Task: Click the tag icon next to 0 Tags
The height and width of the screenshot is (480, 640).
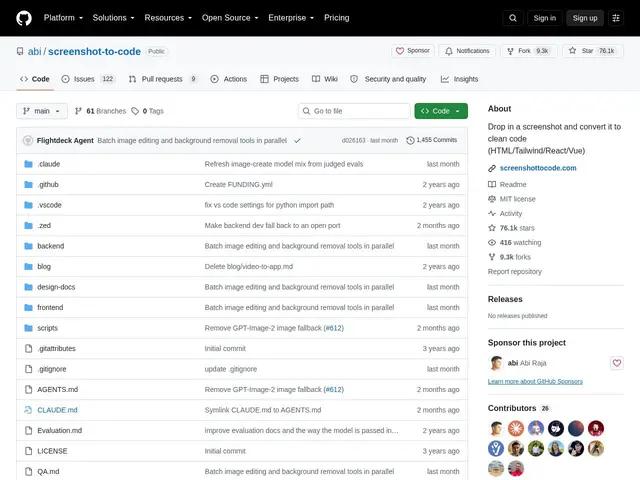Action: tap(135, 111)
